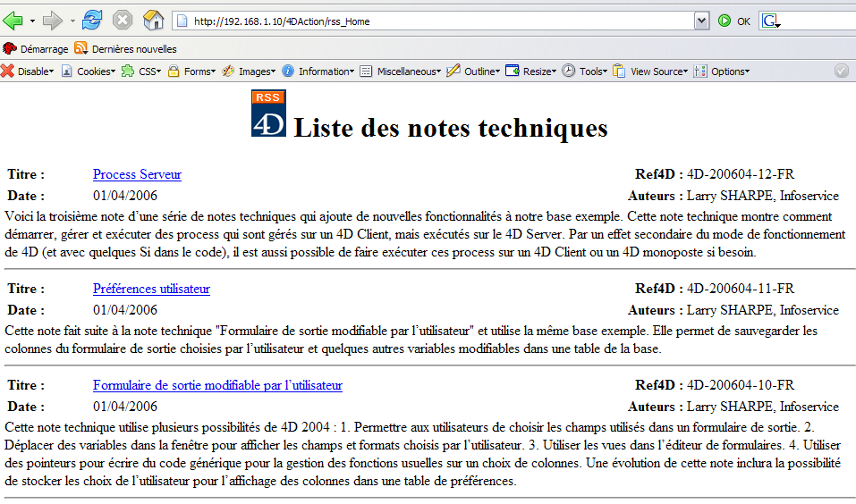The image size is (856, 504).
Task: Click the Stop loading icon
Action: tap(123, 20)
